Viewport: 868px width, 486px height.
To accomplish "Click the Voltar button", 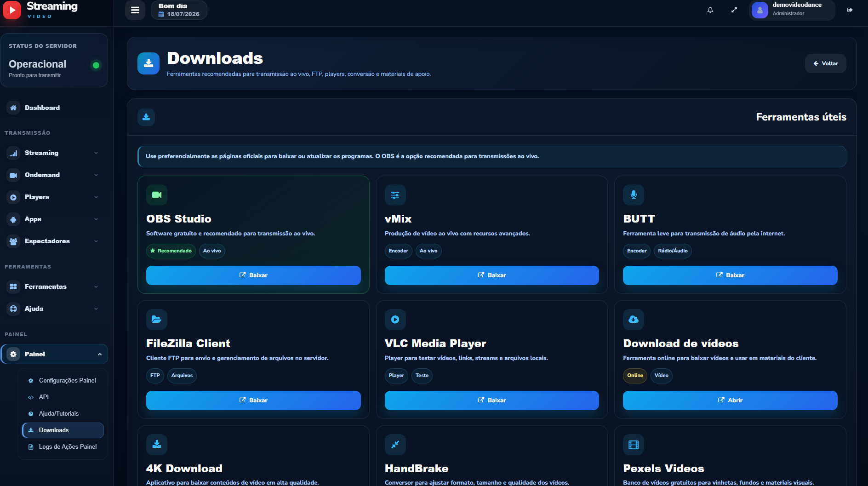I will 825,63.
